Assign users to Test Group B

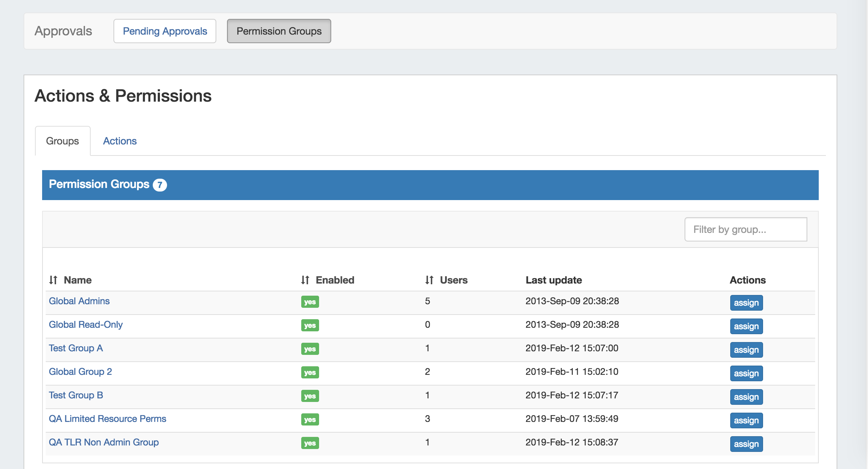(746, 397)
